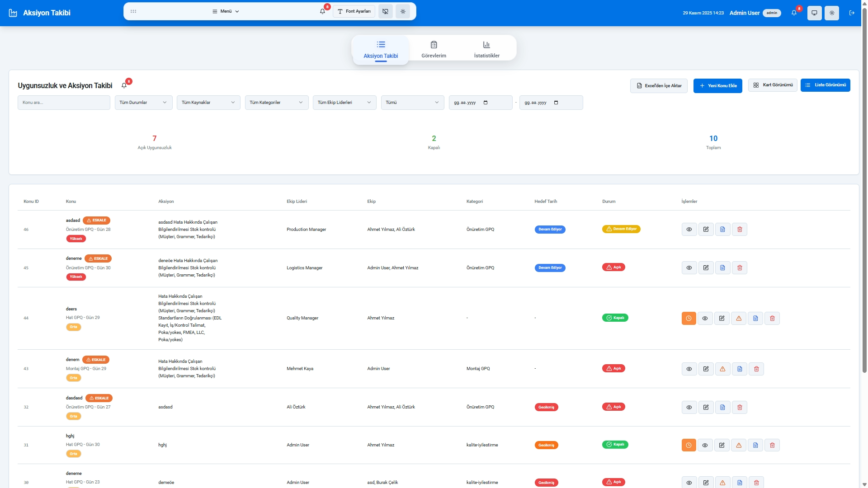
Task: Click the Aksiyon Takibi bar chart logo
Action: pyautogui.click(x=13, y=13)
